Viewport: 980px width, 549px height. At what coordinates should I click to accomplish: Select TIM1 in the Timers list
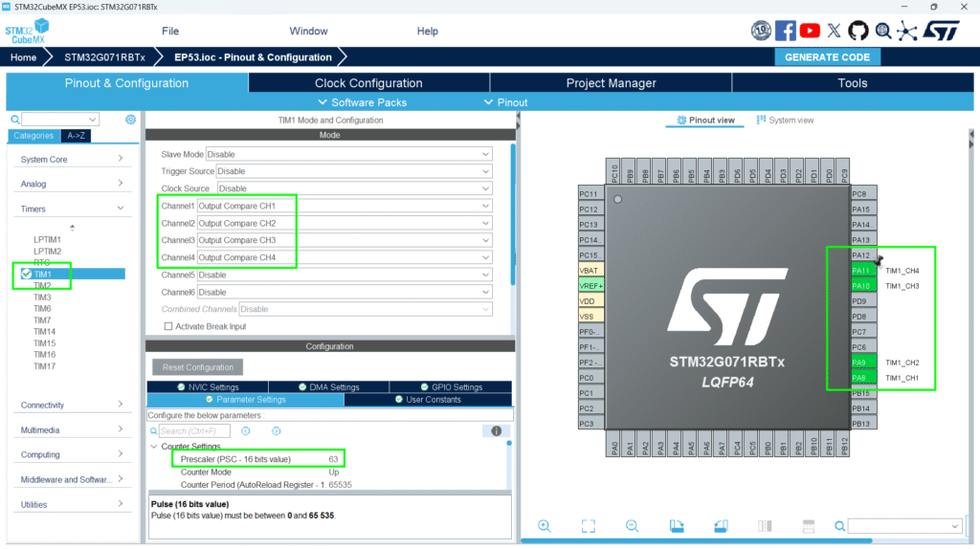42,274
